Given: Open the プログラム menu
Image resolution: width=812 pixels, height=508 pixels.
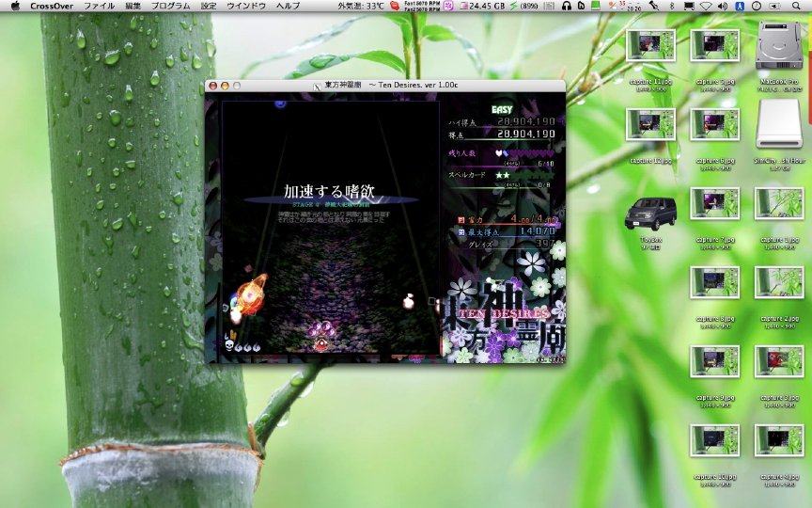Looking at the screenshot, I should [x=170, y=6].
